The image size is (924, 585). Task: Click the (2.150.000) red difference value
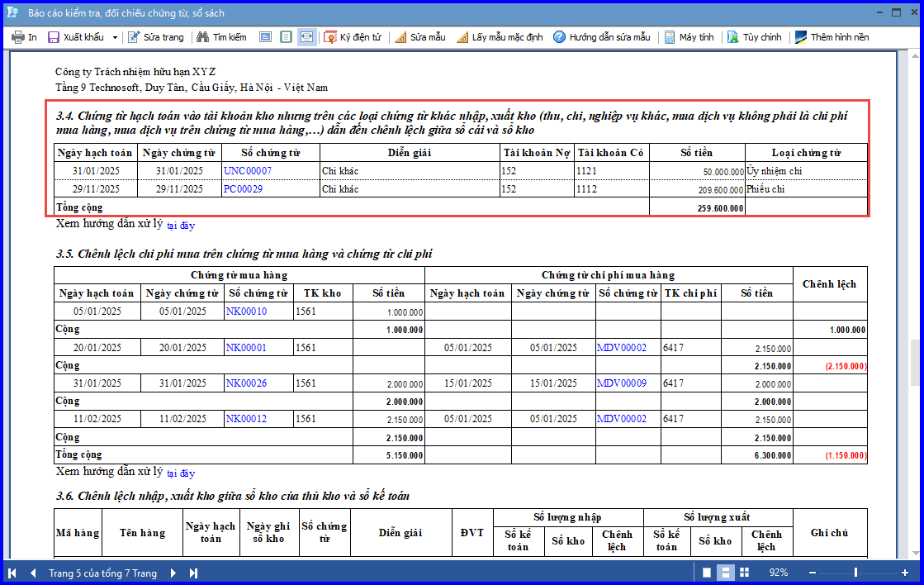pos(846,366)
